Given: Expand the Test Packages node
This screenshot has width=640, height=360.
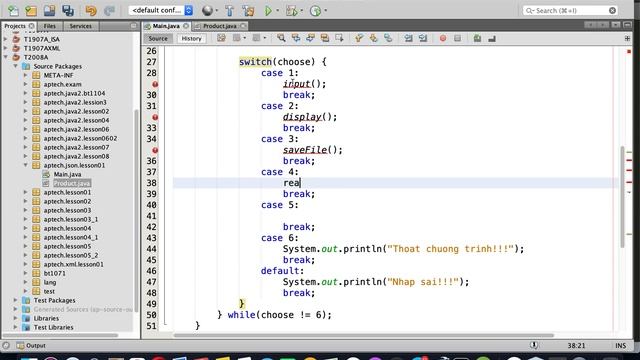Looking at the screenshot, I should [x=16, y=300].
